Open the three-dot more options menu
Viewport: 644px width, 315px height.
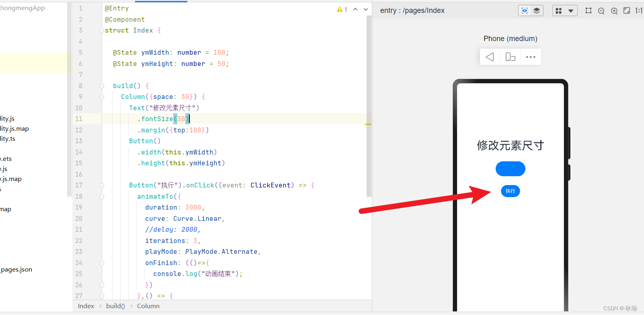(531, 57)
